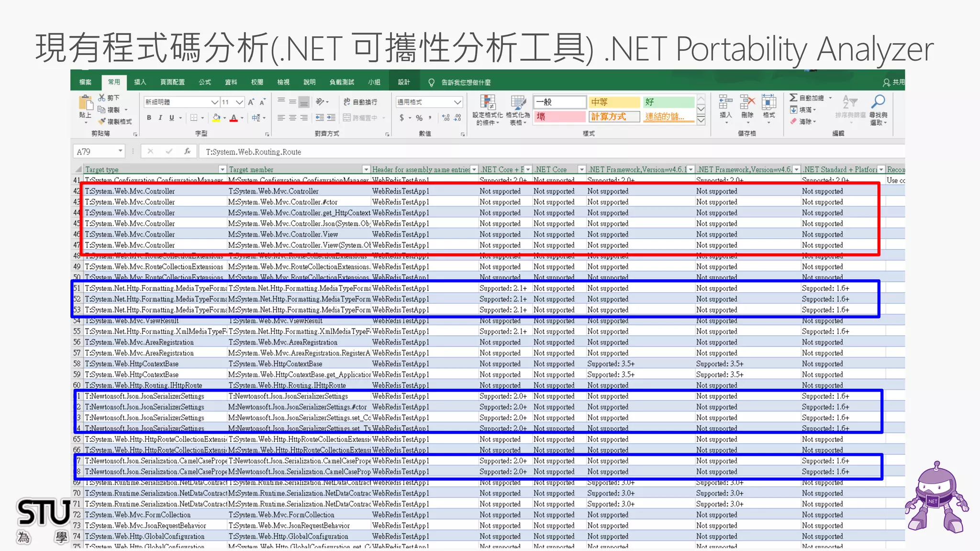
Task: Select cell M:System.Web.Mvc.Controller.#ctor in row 43
Action: tap(299, 202)
